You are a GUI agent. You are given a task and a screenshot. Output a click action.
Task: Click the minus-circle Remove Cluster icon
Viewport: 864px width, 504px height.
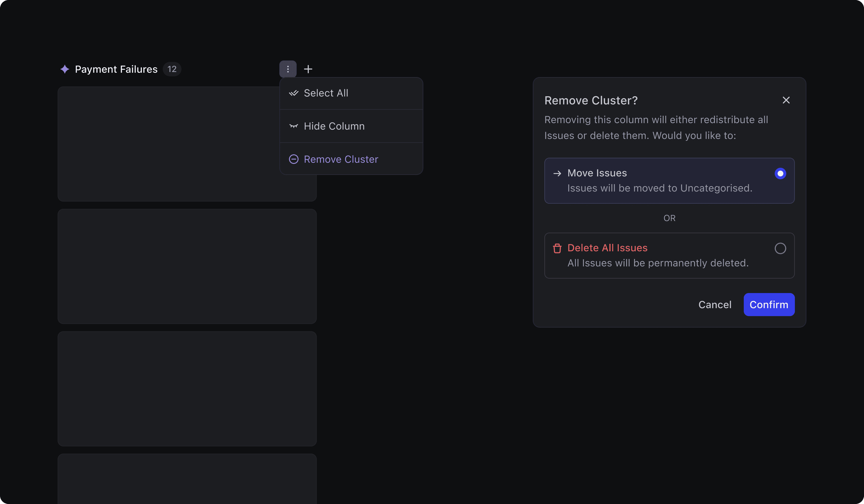pyautogui.click(x=294, y=159)
